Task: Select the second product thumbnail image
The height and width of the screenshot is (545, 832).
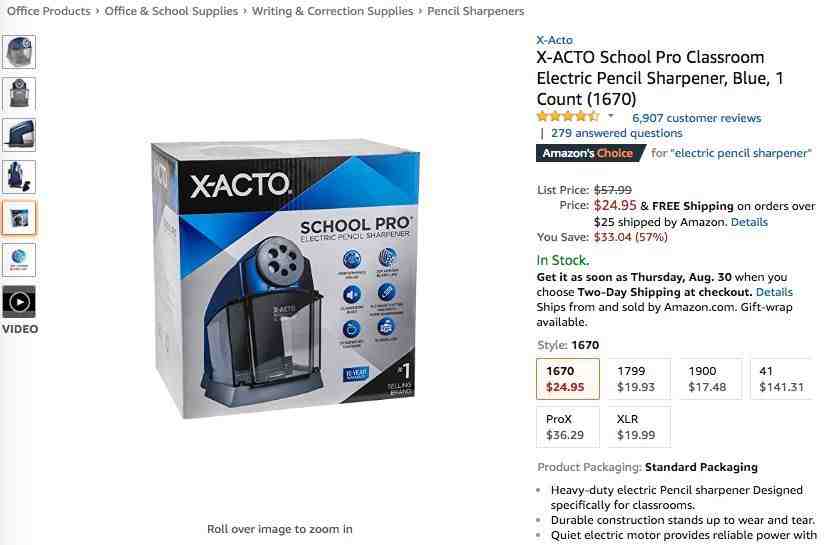Action: [x=19, y=93]
